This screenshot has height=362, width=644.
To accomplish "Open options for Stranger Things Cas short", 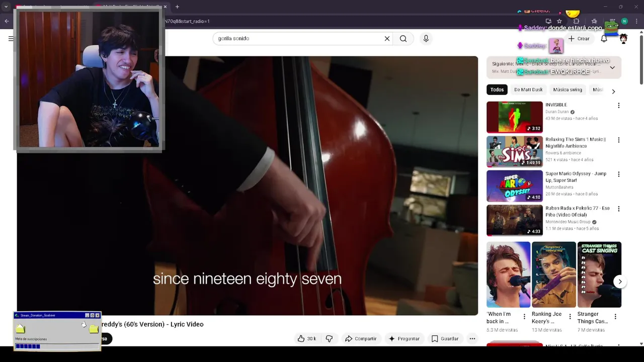I will [615, 317].
